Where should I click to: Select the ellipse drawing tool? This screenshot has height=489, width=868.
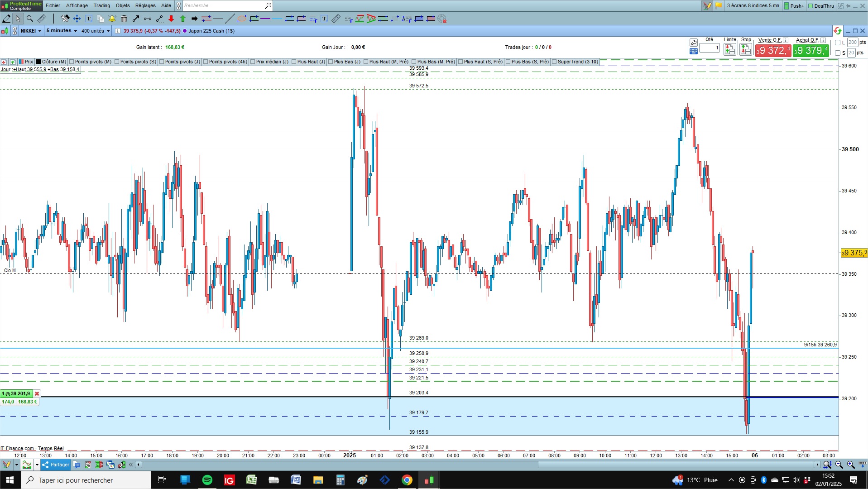click(242, 19)
